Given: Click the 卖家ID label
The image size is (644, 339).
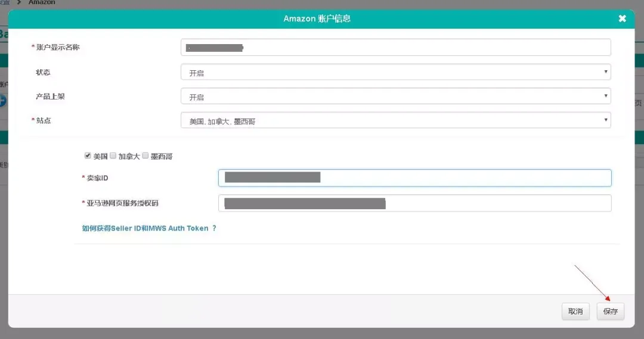Looking at the screenshot, I should (x=97, y=178).
